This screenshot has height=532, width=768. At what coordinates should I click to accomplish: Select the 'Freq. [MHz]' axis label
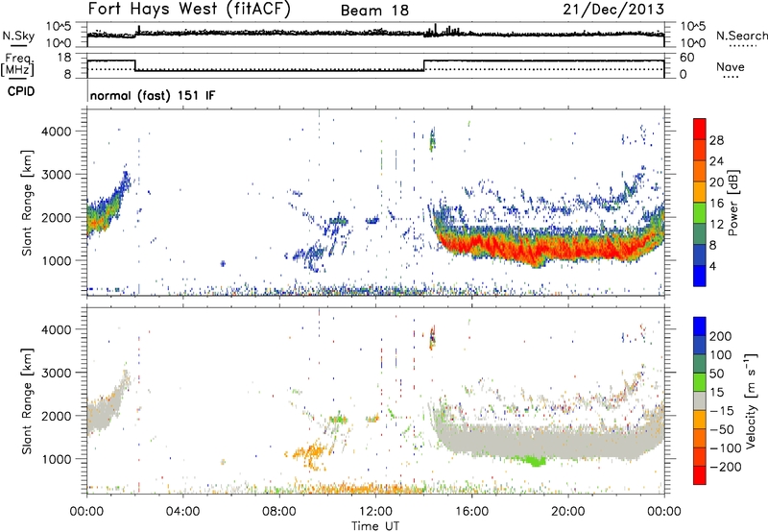pyautogui.click(x=18, y=65)
